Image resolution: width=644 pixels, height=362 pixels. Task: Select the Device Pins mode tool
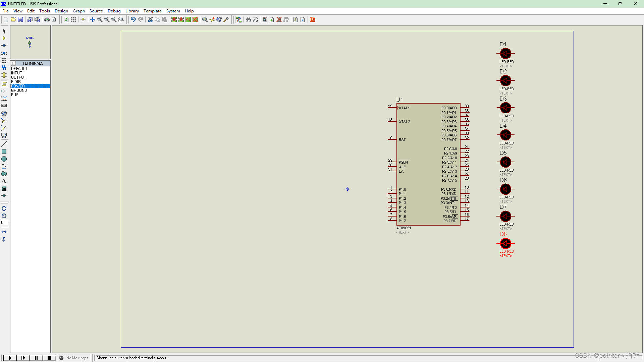coord(4,91)
